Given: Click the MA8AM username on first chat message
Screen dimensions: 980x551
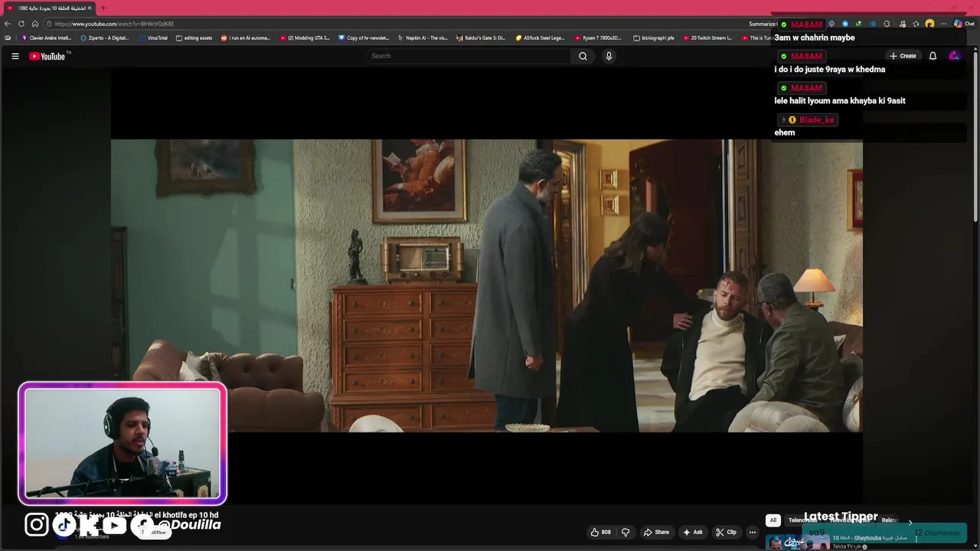Looking at the screenshot, I should (806, 24).
